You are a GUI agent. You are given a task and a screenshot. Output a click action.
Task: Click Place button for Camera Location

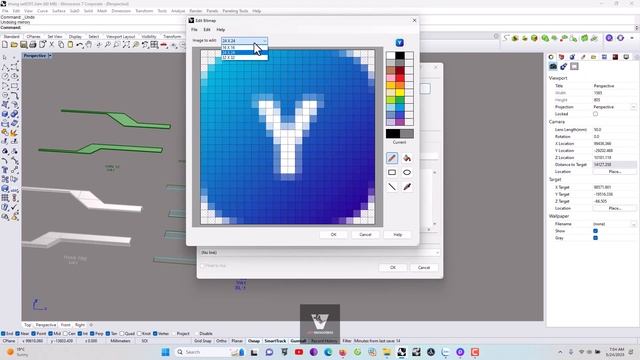point(615,172)
